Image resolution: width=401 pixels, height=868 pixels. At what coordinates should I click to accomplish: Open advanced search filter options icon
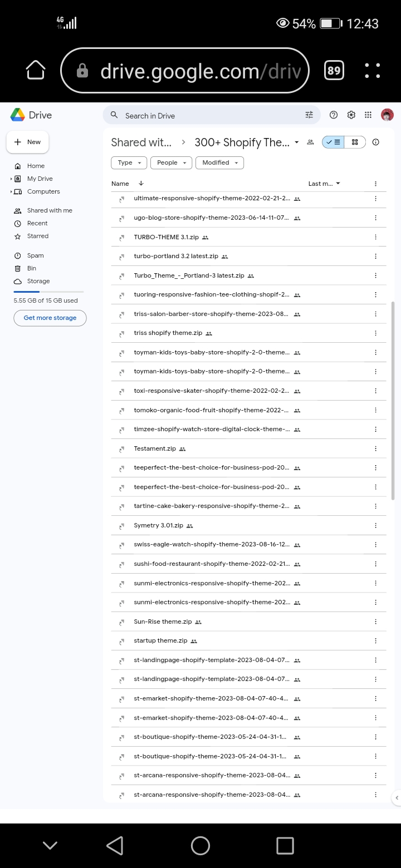(x=309, y=115)
